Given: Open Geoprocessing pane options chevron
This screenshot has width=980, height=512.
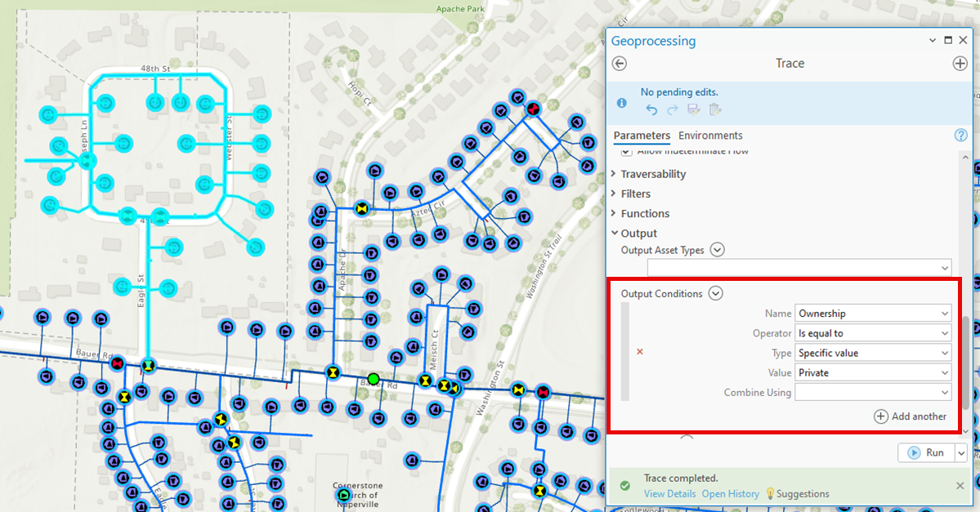Looking at the screenshot, I should tap(933, 40).
